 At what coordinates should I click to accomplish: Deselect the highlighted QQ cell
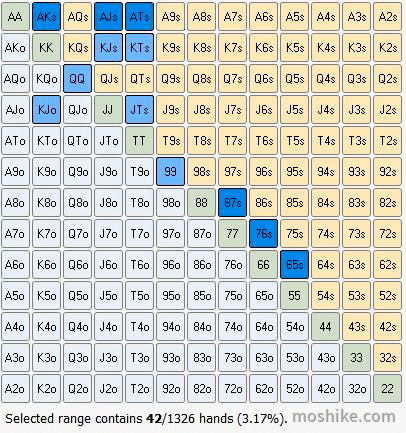[x=77, y=79]
